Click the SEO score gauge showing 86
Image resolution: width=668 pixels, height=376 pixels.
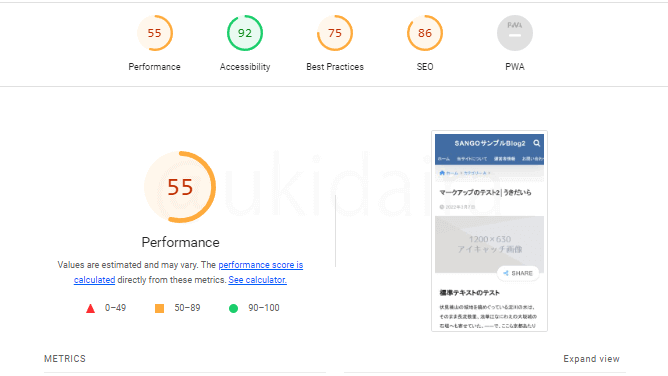click(x=425, y=33)
